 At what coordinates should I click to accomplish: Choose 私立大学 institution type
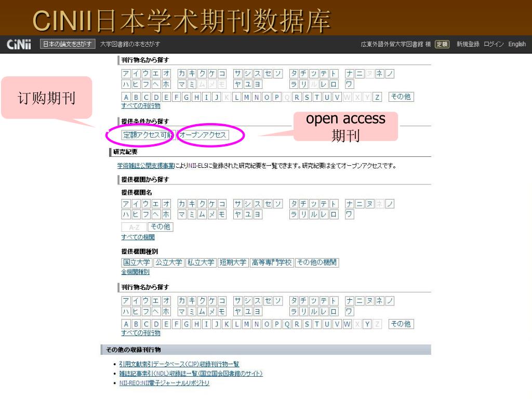pyautogui.click(x=201, y=262)
